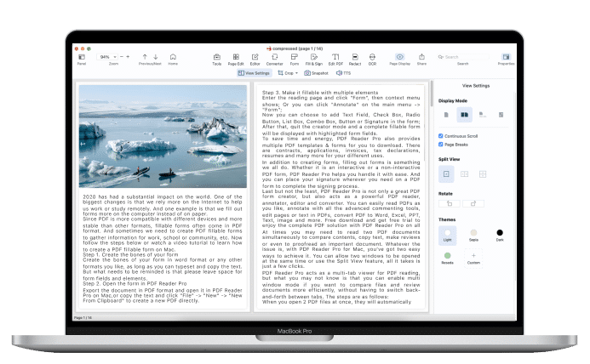Uncheck Continuous Scroll checkbox
This screenshot has width=590, height=364.
pos(440,135)
